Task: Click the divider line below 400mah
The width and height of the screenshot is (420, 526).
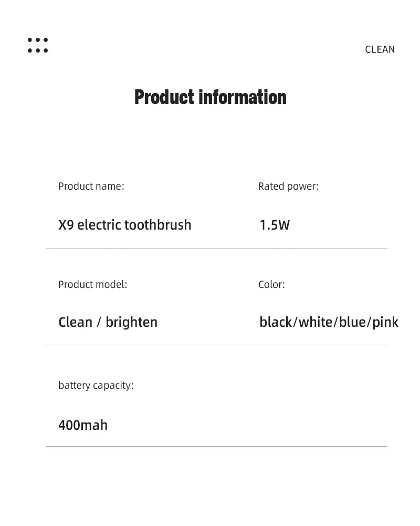Action: (216, 447)
